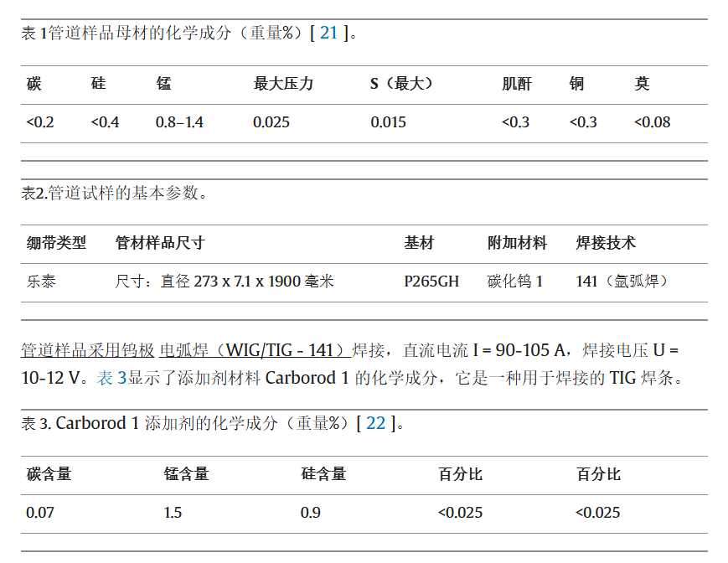Screen dimensions: 728x563
Task: Click the 绷带类型 header in Table 2
Action: [56, 243]
